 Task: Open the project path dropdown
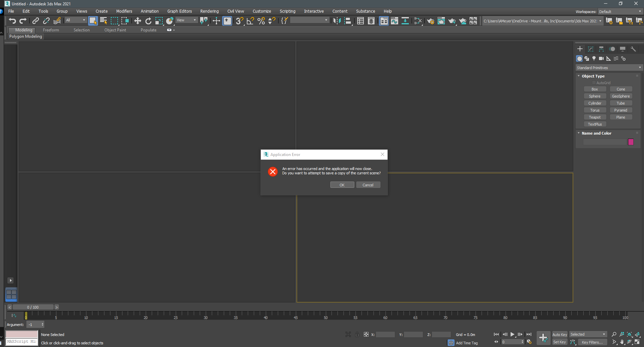542,21
